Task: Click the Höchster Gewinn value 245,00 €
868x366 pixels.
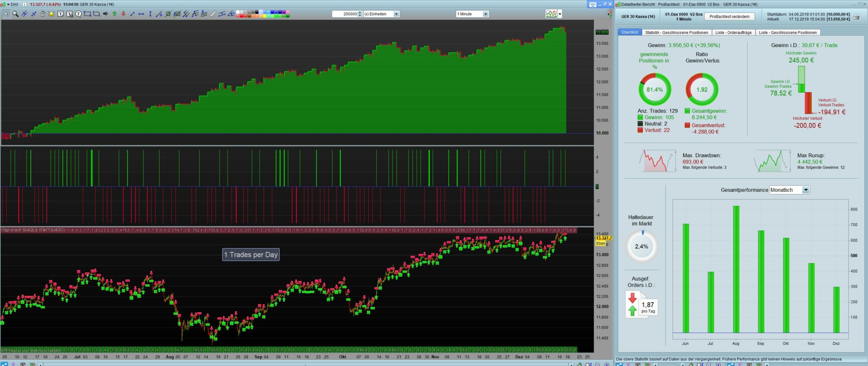Action: pos(801,60)
